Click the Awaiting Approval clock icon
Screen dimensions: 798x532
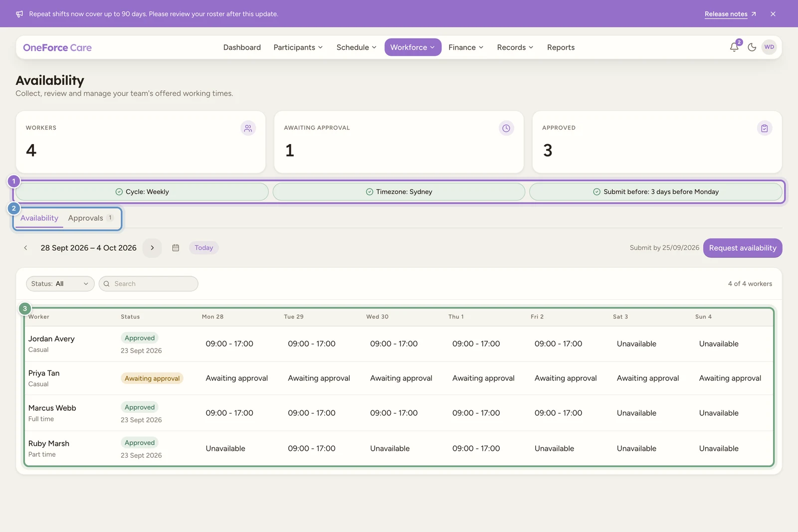(506, 128)
